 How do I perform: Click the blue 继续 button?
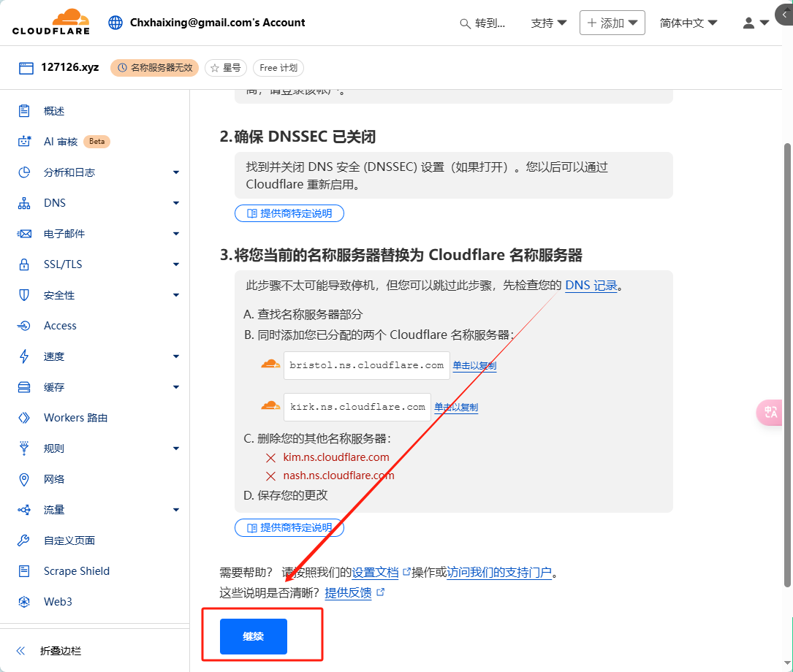tap(254, 637)
